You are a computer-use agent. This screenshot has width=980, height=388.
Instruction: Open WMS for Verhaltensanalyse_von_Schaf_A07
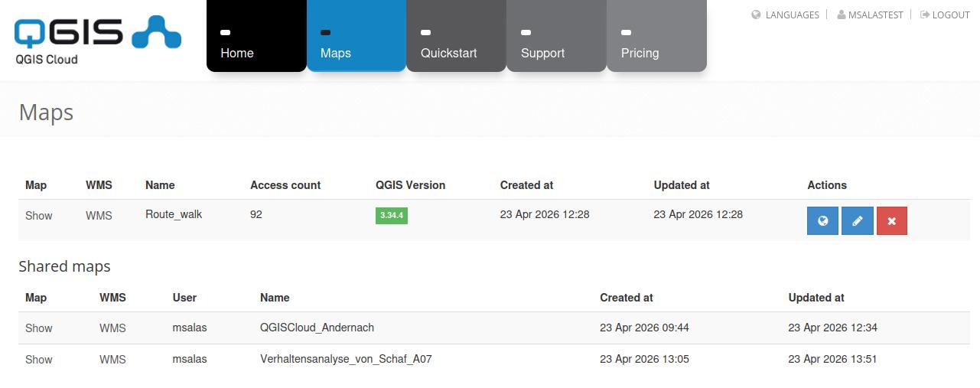point(112,360)
